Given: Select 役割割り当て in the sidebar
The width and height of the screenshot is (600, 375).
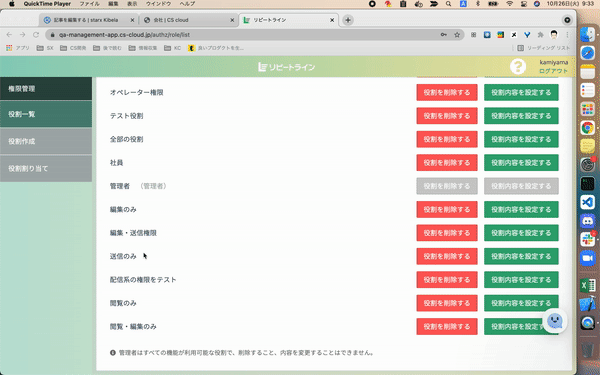Looking at the screenshot, I should 46,168.
